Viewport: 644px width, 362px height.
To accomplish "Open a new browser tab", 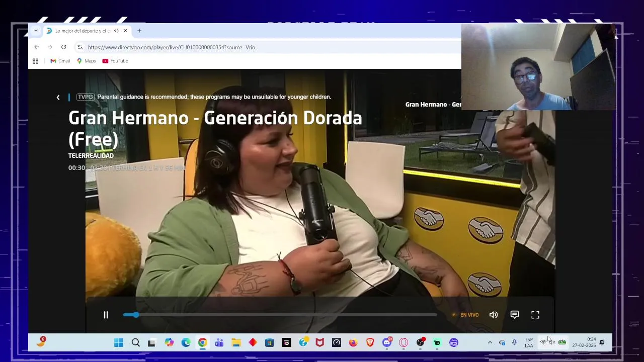I will [x=139, y=31].
